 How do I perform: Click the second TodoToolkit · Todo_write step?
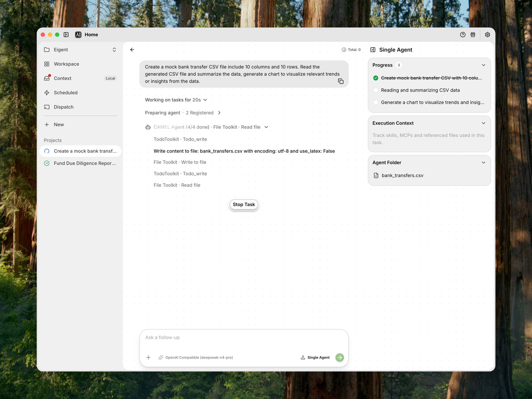pos(180,174)
